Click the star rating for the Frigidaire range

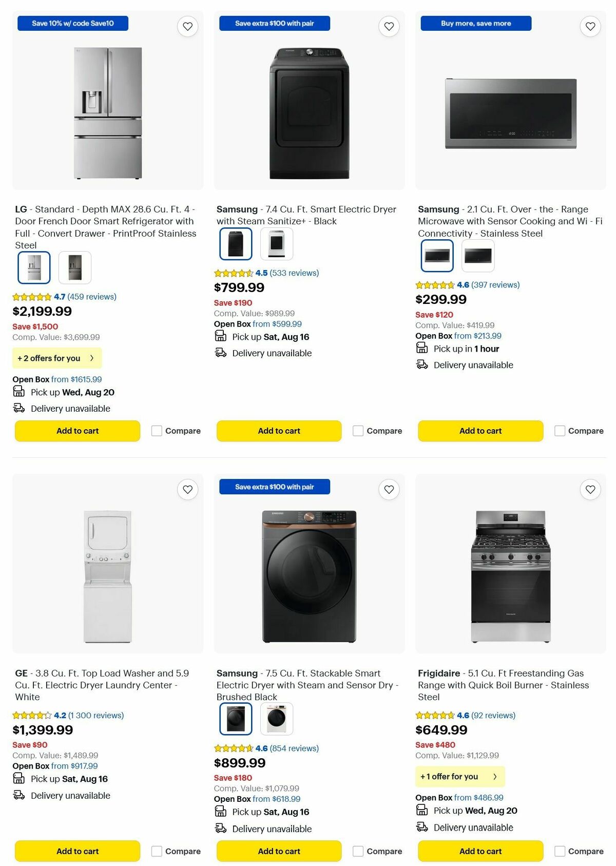point(434,715)
